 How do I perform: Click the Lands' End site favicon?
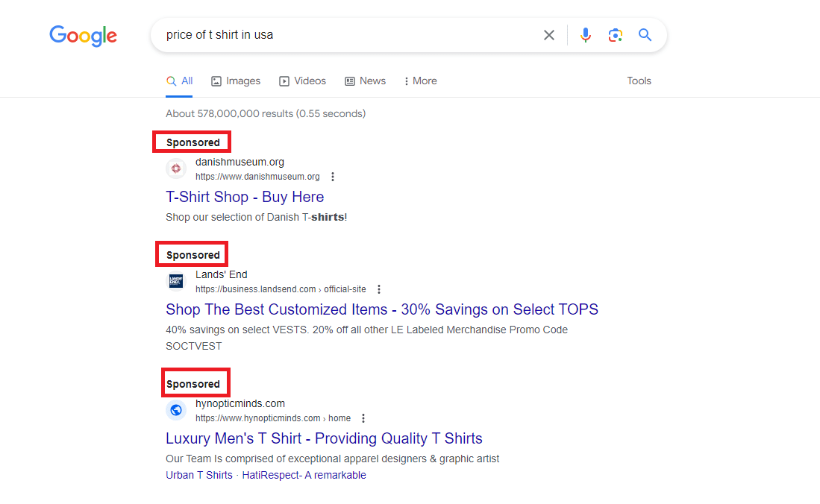click(176, 282)
